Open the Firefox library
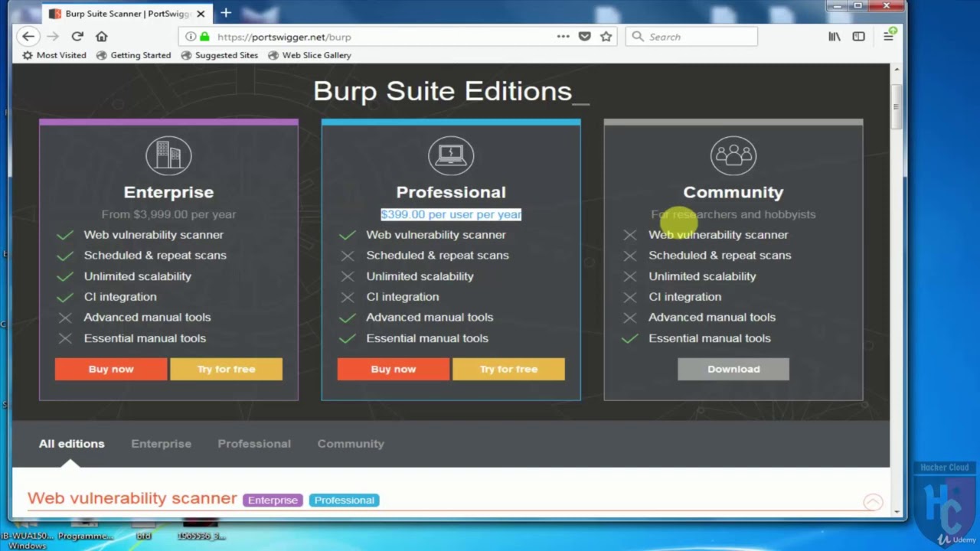 (x=835, y=36)
